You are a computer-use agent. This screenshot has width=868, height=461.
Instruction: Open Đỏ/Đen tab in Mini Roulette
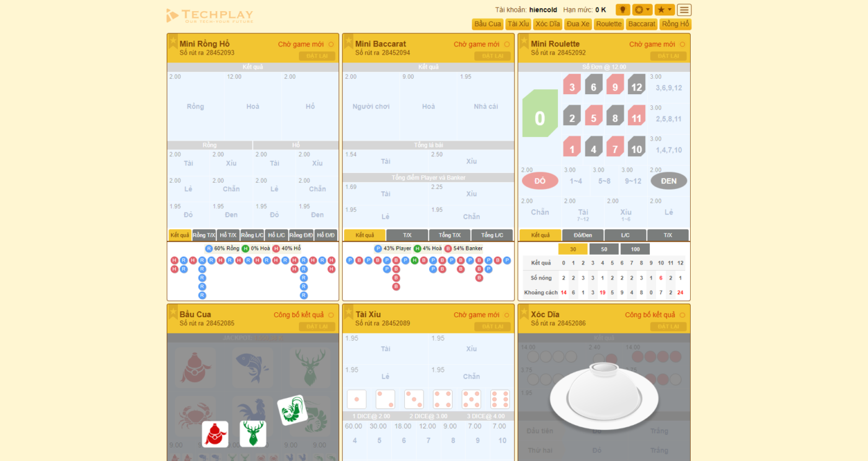(x=583, y=235)
